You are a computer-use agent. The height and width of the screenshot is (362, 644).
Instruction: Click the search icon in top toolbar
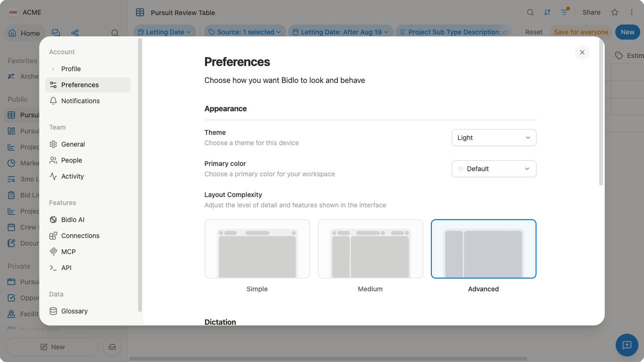point(530,12)
